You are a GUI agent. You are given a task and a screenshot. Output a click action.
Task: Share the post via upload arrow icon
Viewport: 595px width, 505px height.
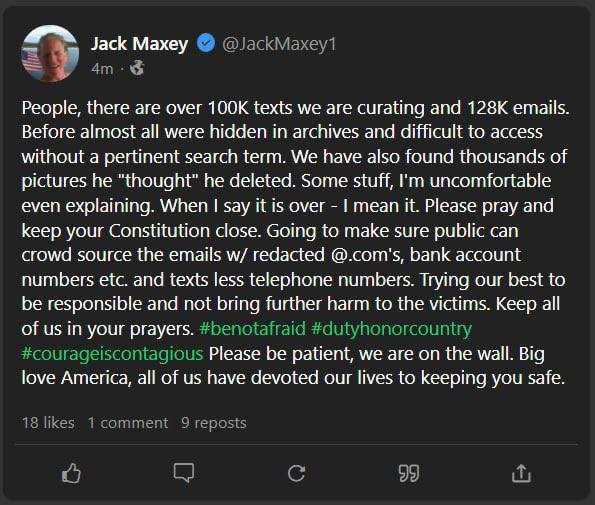pos(521,473)
